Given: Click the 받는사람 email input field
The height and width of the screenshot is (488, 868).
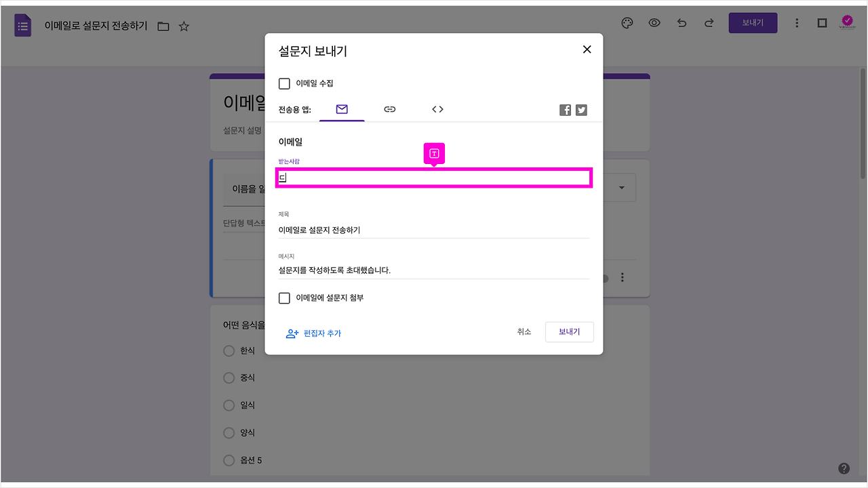Looking at the screenshot, I should pos(433,177).
